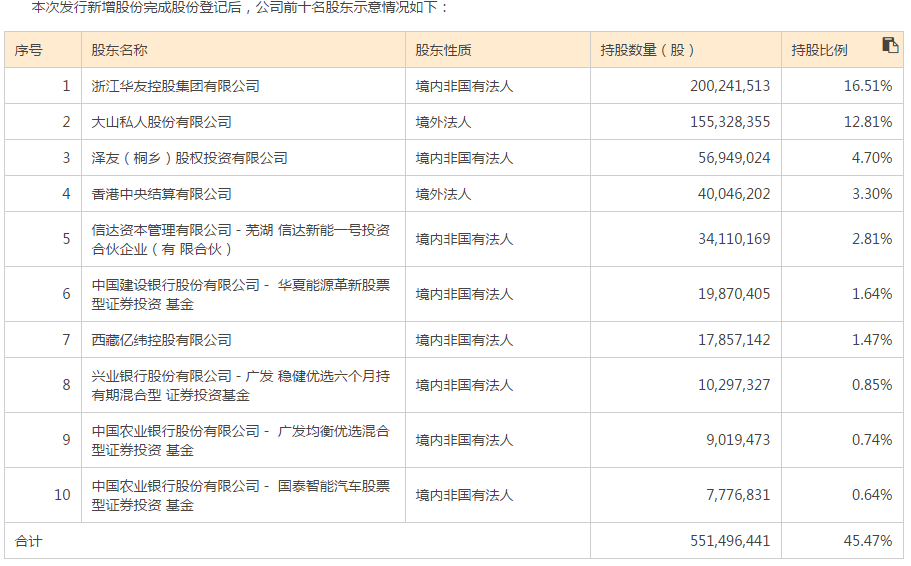Click the share count 40,046,202
The width and height of the screenshot is (911, 566).
(x=734, y=194)
